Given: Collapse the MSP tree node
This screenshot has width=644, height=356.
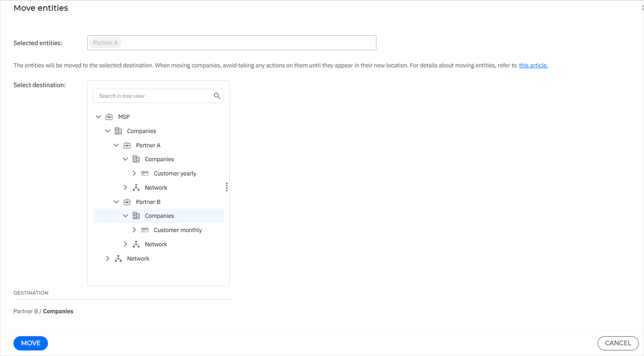Looking at the screenshot, I should click(x=98, y=116).
